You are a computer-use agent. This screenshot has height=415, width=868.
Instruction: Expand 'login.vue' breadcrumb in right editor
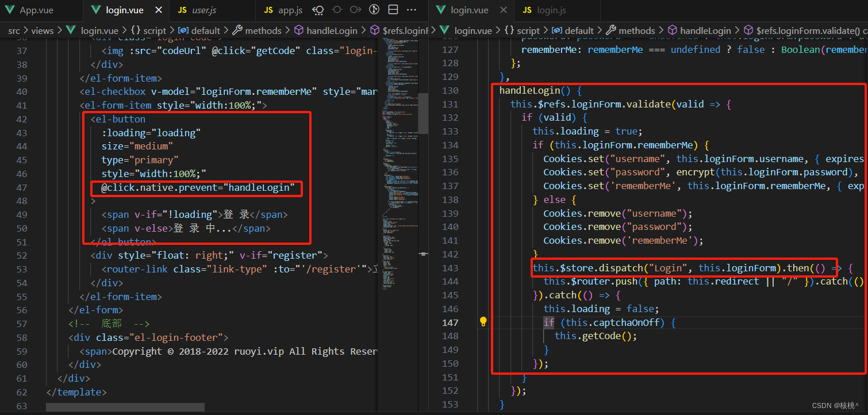(473, 30)
